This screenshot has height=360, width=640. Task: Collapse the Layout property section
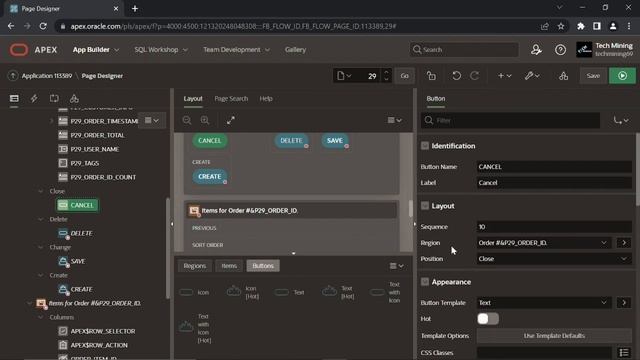point(424,206)
